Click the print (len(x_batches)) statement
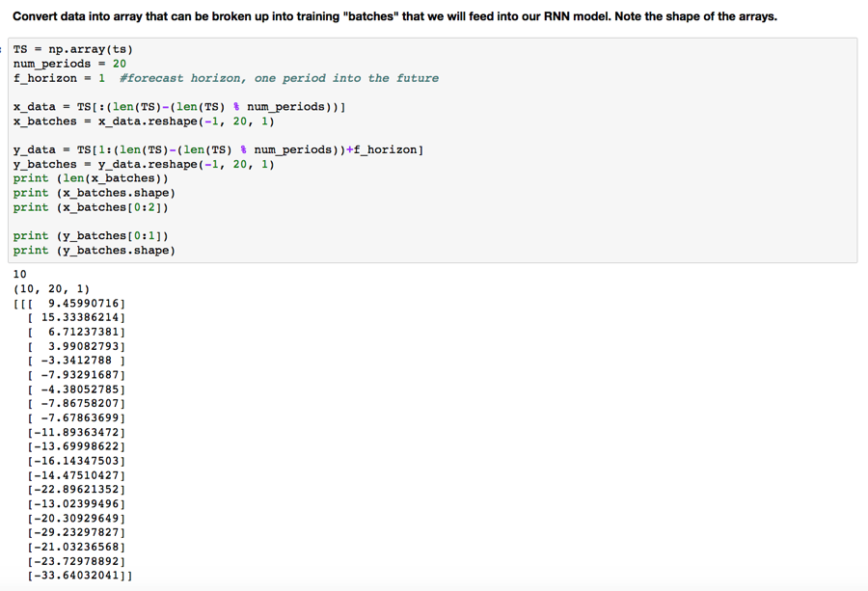This screenshot has height=591, width=868. click(91, 178)
